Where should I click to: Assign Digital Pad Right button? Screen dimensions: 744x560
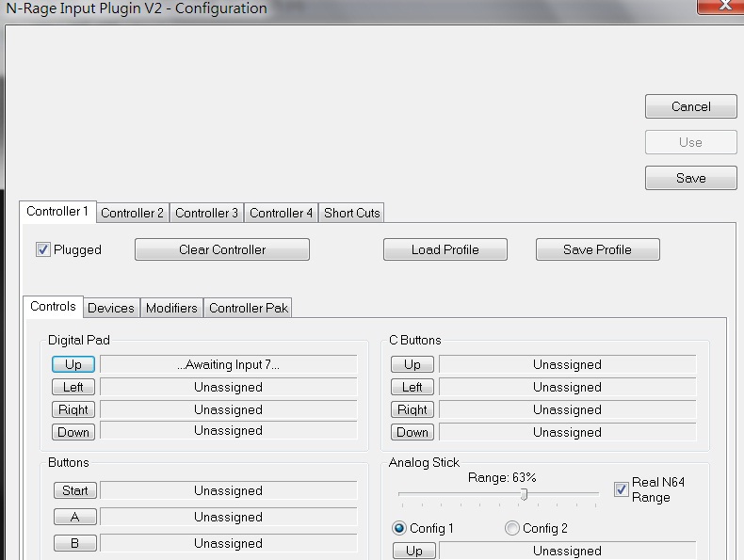[x=73, y=409]
